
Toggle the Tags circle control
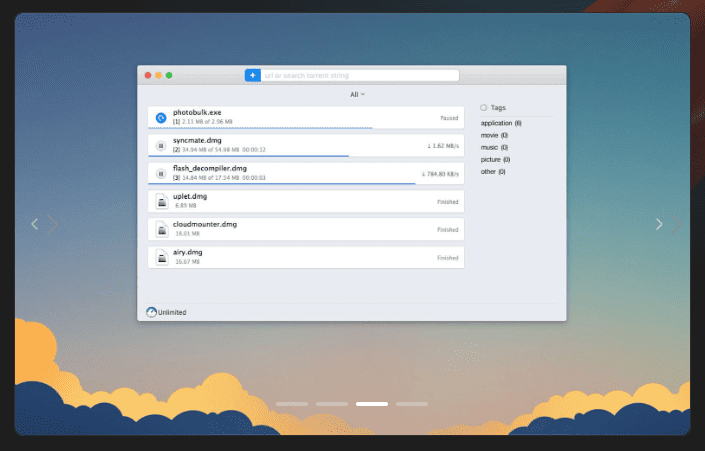483,107
